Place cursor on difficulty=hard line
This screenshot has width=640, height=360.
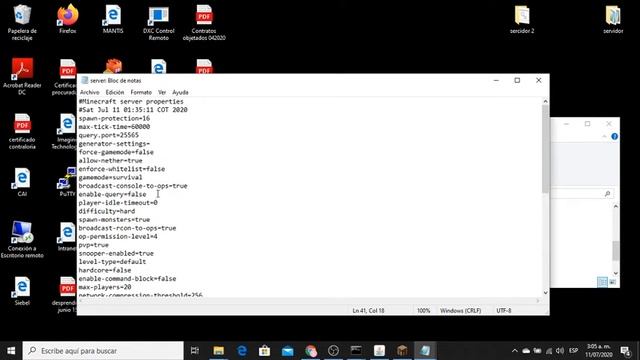(107, 211)
